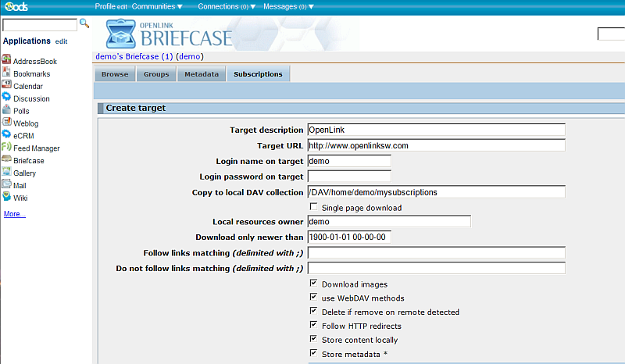Switch to the Metadata tab

202,74
